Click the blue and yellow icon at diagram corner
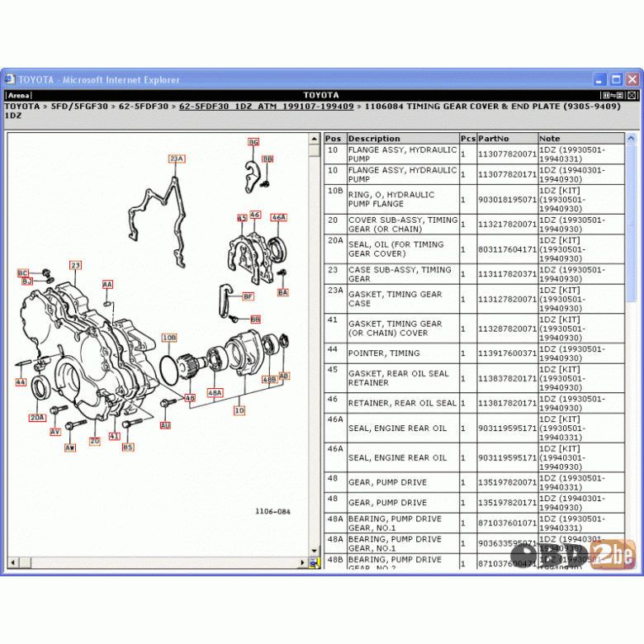The height and width of the screenshot is (644, 644). [315, 563]
